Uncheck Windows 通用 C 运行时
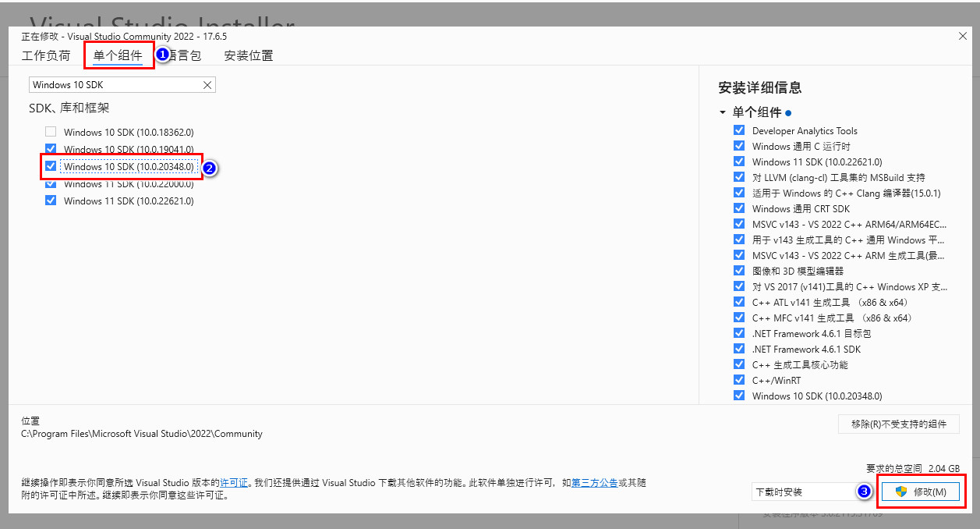Screen dimensions: 980x529 739,146
